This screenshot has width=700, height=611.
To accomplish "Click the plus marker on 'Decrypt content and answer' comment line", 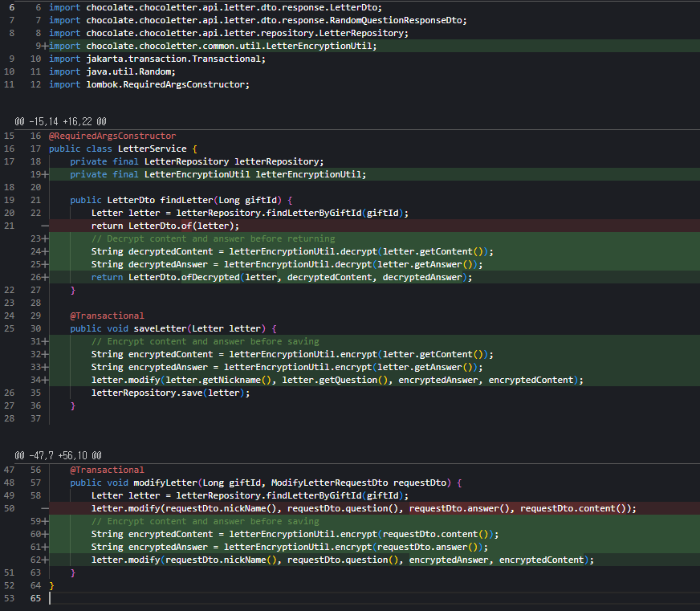I will 44,238.
